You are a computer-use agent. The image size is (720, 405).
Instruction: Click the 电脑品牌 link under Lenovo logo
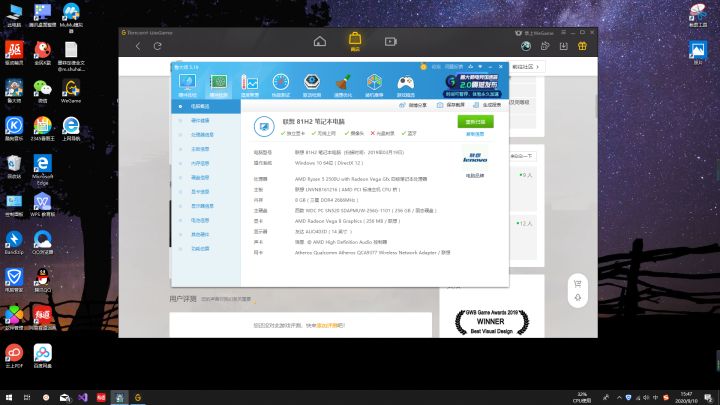[475, 175]
